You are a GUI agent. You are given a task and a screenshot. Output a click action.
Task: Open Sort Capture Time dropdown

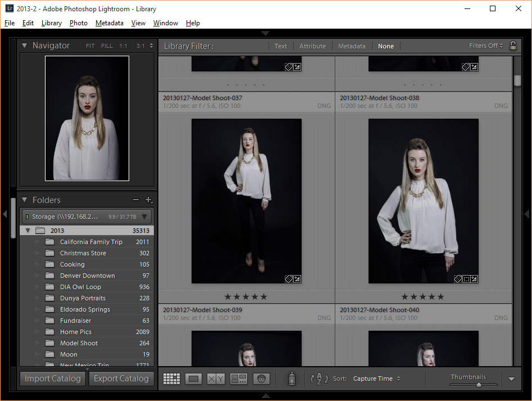(376, 379)
